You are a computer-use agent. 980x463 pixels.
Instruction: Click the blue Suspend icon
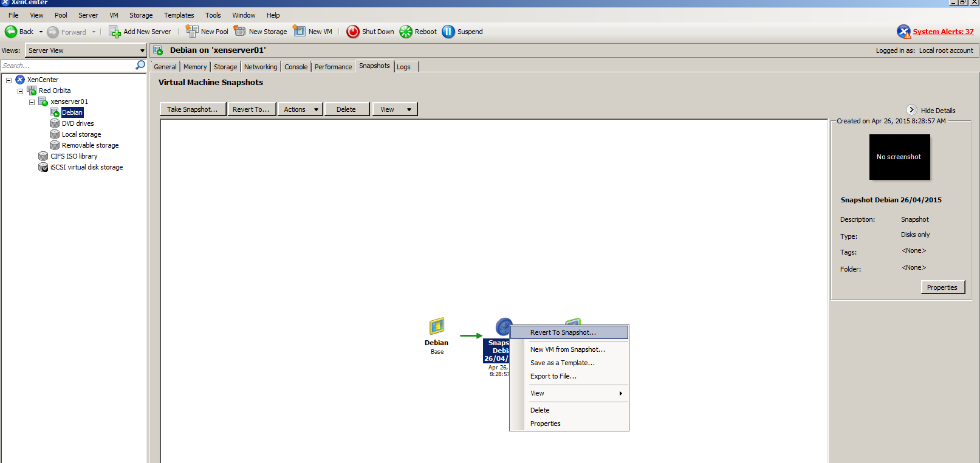pos(448,32)
